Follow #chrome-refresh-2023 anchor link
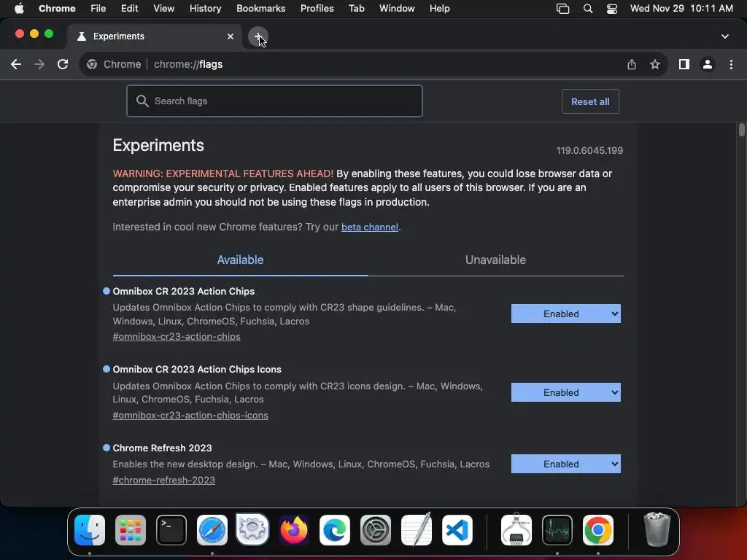The width and height of the screenshot is (747, 560). [x=164, y=480]
